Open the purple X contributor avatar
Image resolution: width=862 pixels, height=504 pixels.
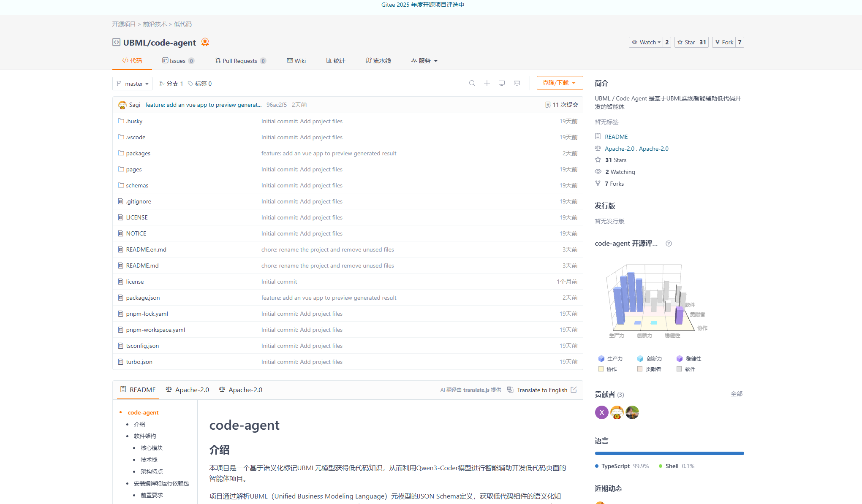click(x=601, y=412)
